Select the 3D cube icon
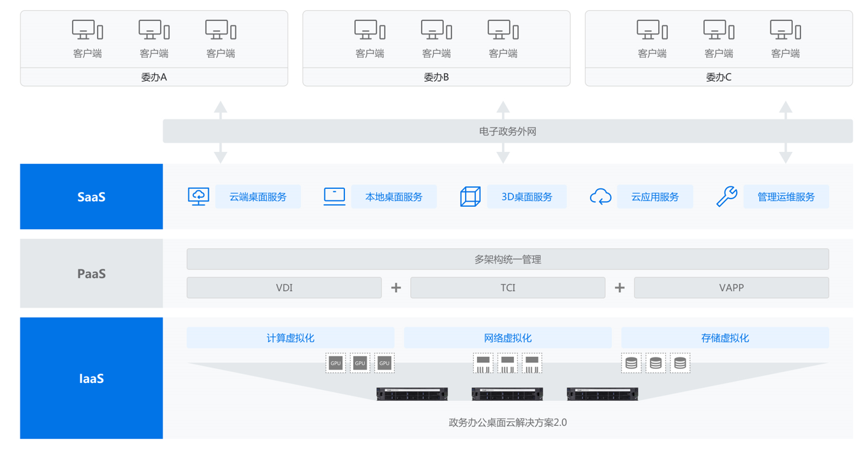 coord(470,197)
